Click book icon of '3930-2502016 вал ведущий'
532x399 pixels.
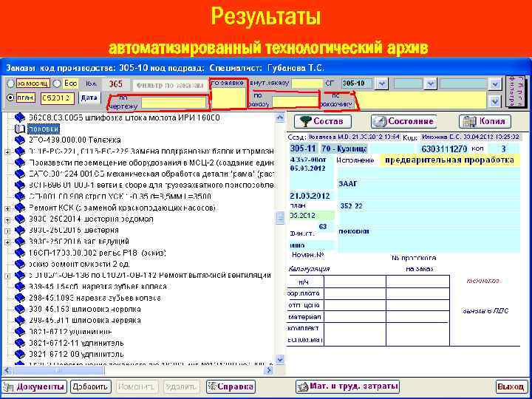[x=20, y=242]
